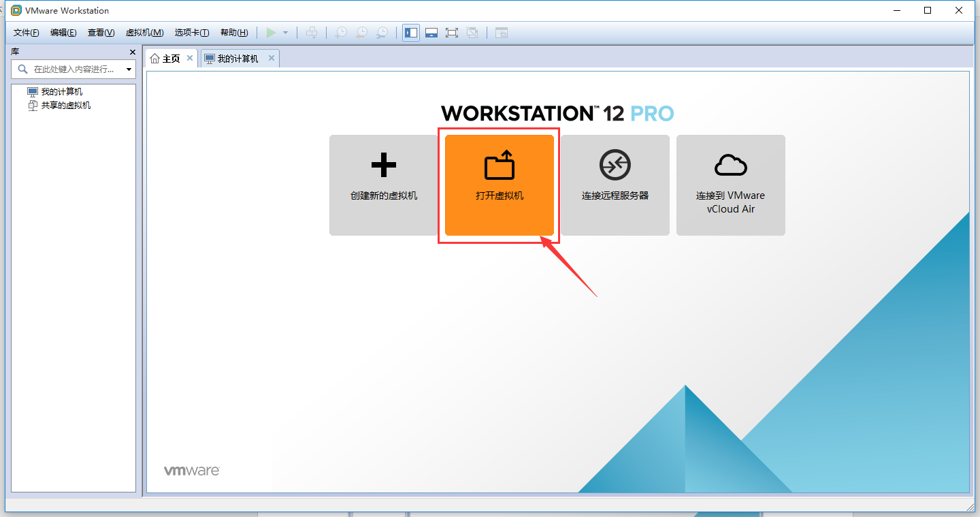This screenshot has height=517, width=980.
Task: Toggle the library sidebar view icon
Action: pos(411,33)
